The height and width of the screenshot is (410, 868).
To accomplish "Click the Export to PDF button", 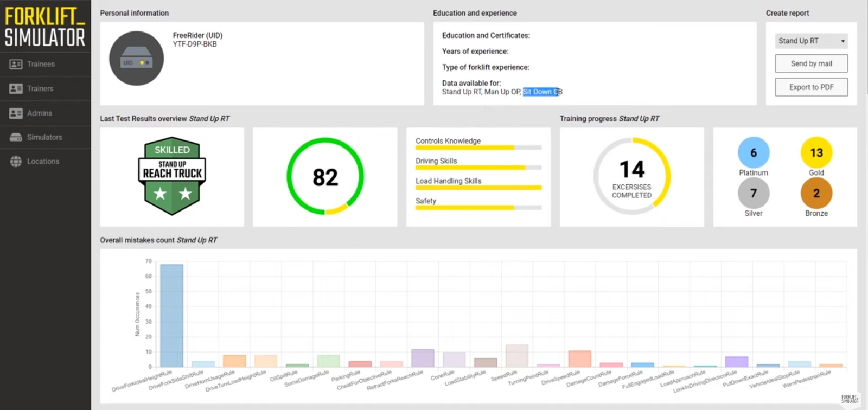I will point(810,87).
